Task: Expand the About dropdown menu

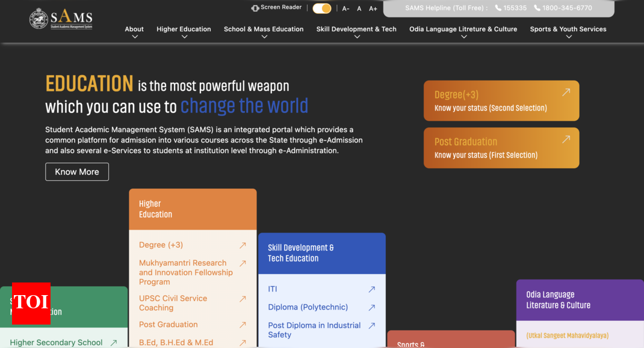Action: pos(134,32)
